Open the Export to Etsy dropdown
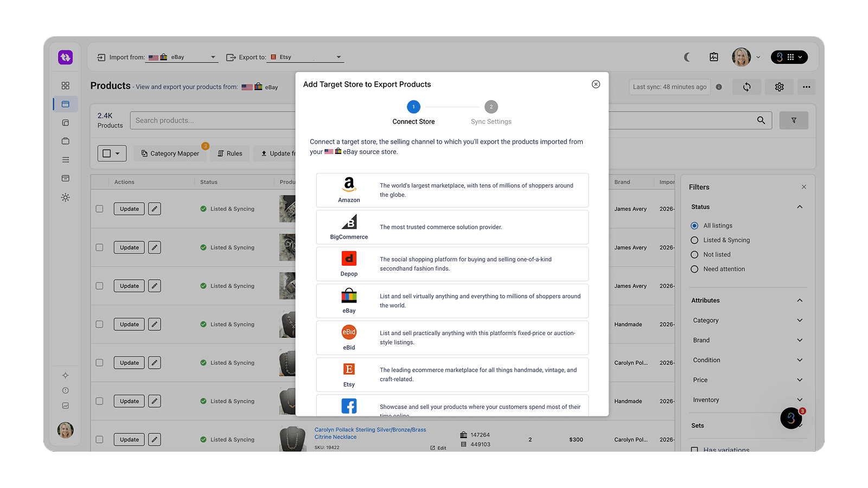 305,57
